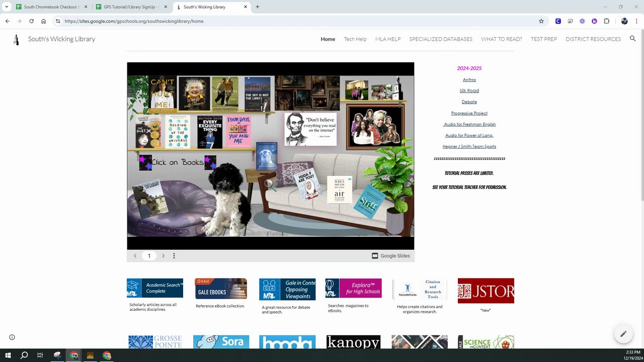The width and height of the screenshot is (644, 362).
Task: Click the Google Slides logo link
Action: tap(391, 256)
